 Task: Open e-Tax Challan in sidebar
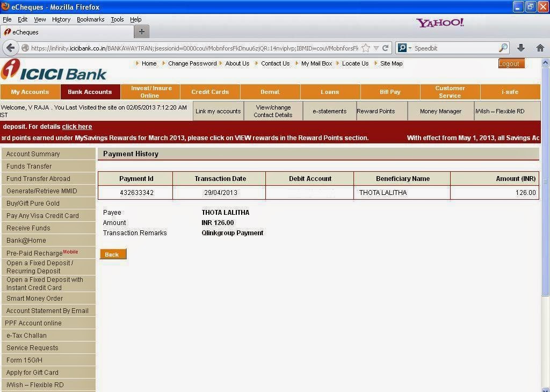(48, 336)
